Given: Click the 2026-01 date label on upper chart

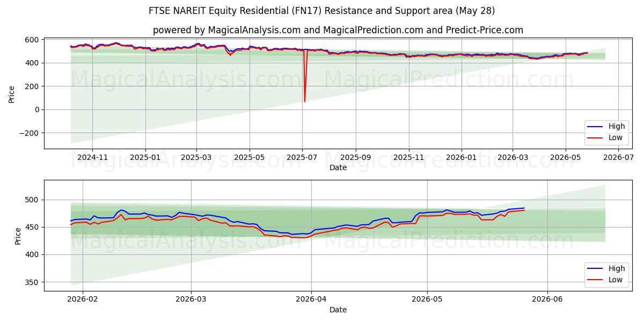Looking at the screenshot, I should (462, 158).
